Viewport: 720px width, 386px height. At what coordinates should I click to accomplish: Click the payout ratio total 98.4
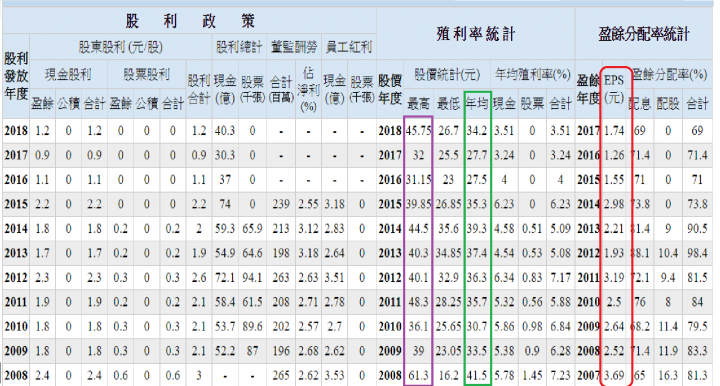point(697,253)
